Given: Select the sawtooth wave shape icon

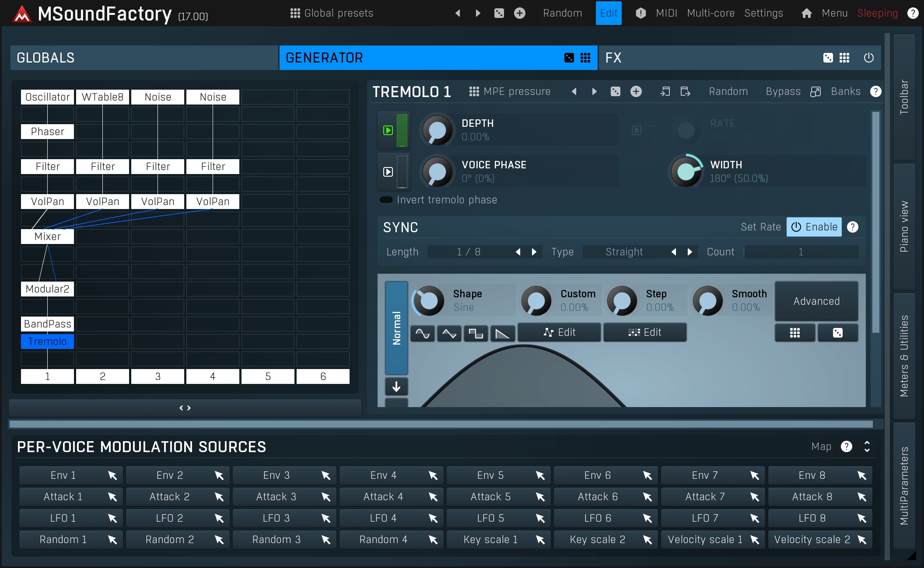Looking at the screenshot, I should [502, 334].
